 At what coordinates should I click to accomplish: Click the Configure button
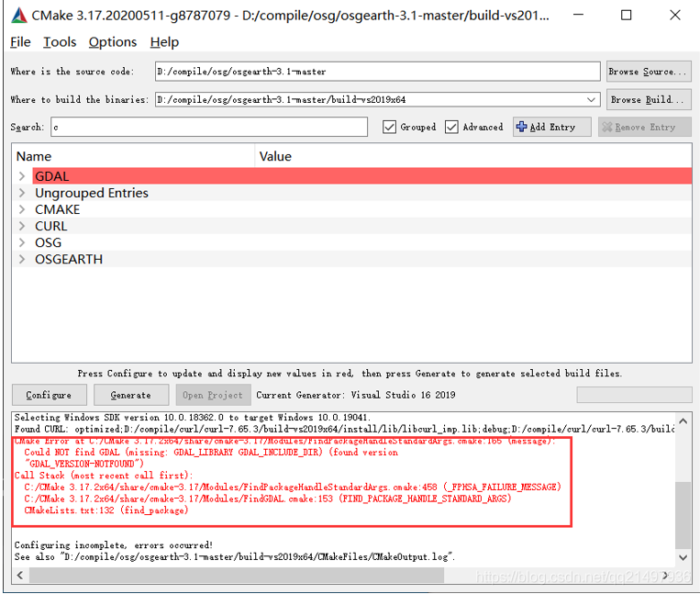tap(49, 396)
